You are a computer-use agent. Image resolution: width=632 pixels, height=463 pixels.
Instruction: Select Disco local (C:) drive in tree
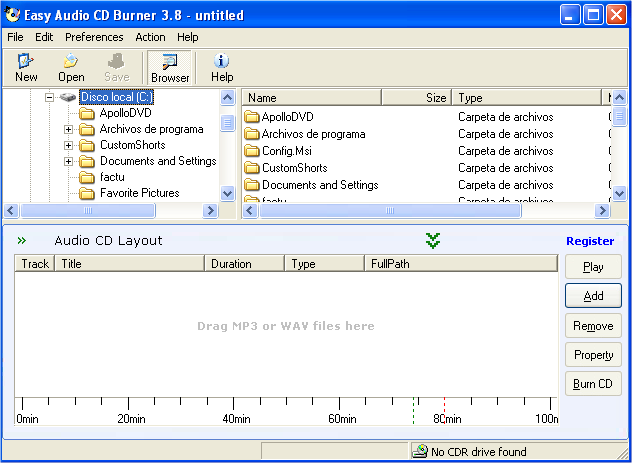[x=116, y=97]
